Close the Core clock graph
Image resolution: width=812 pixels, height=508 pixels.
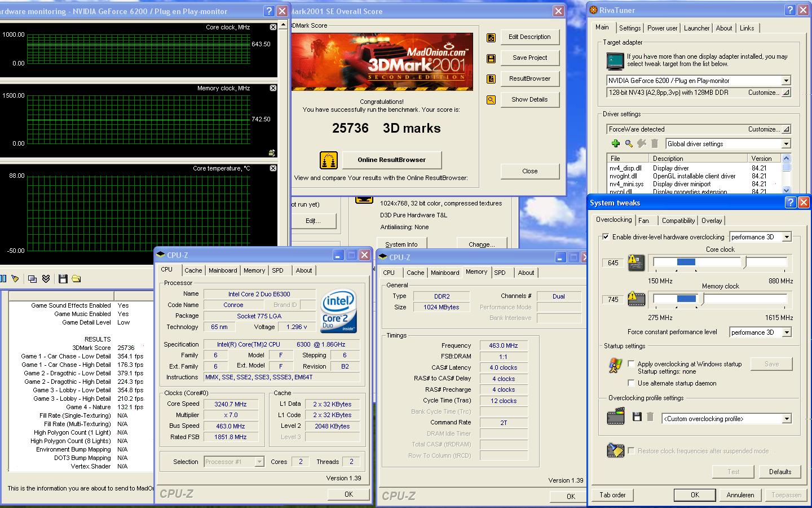pyautogui.click(x=273, y=27)
